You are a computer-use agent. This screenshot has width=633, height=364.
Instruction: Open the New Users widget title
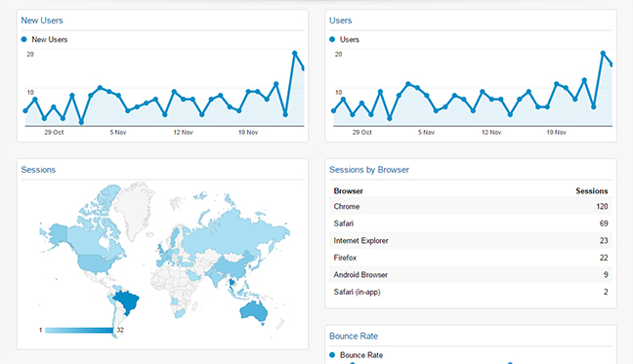(42, 20)
